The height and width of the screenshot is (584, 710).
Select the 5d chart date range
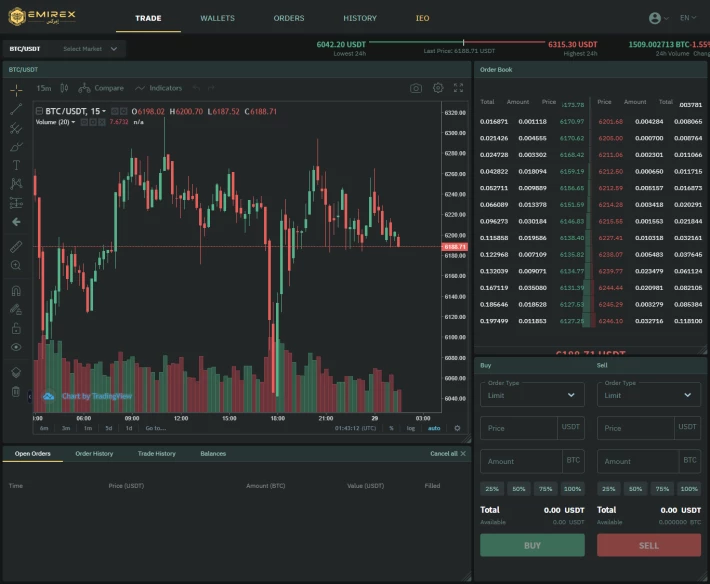click(x=109, y=428)
